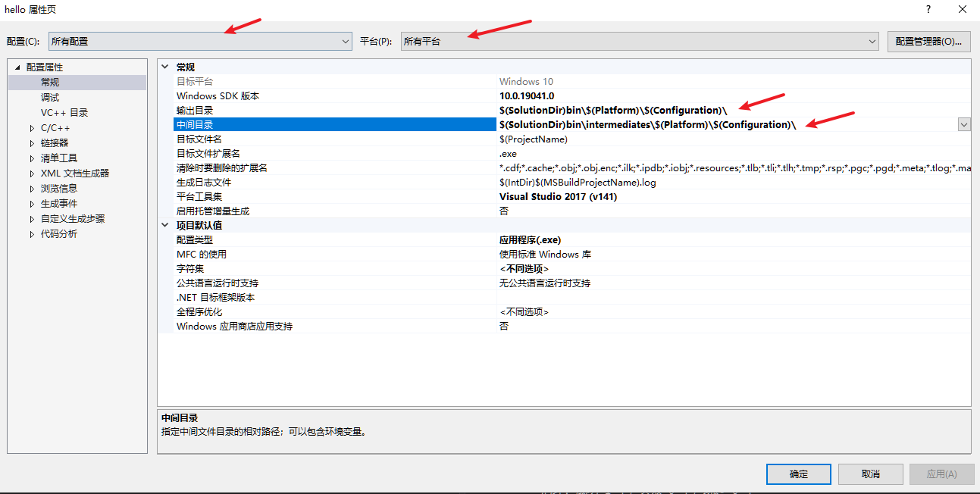Select 常规 in the property tree
980x494 pixels.
click(50, 83)
